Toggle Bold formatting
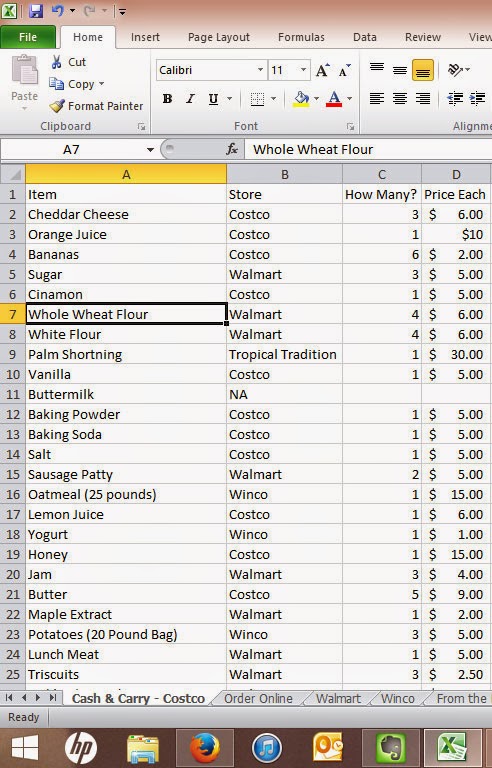This screenshot has width=492, height=768. [167, 98]
